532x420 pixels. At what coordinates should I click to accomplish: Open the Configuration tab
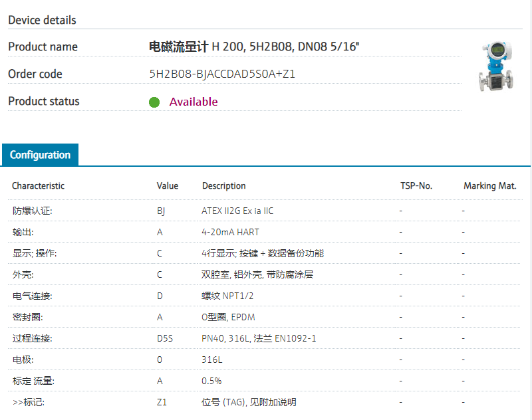40,155
